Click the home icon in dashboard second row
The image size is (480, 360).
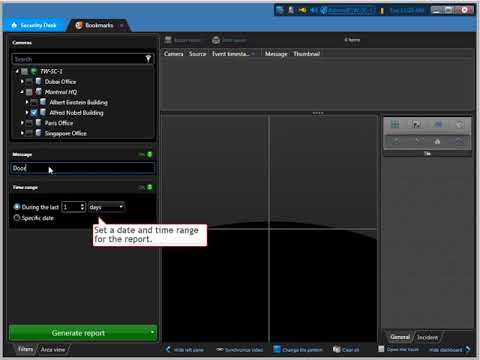click(437, 141)
